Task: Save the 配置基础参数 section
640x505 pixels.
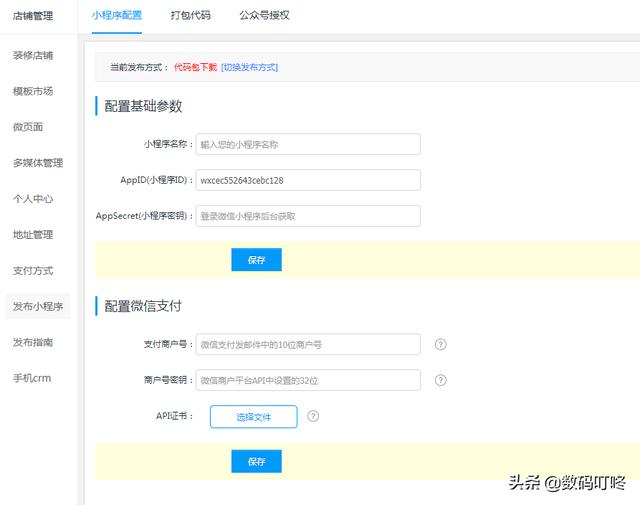Action: click(x=256, y=260)
